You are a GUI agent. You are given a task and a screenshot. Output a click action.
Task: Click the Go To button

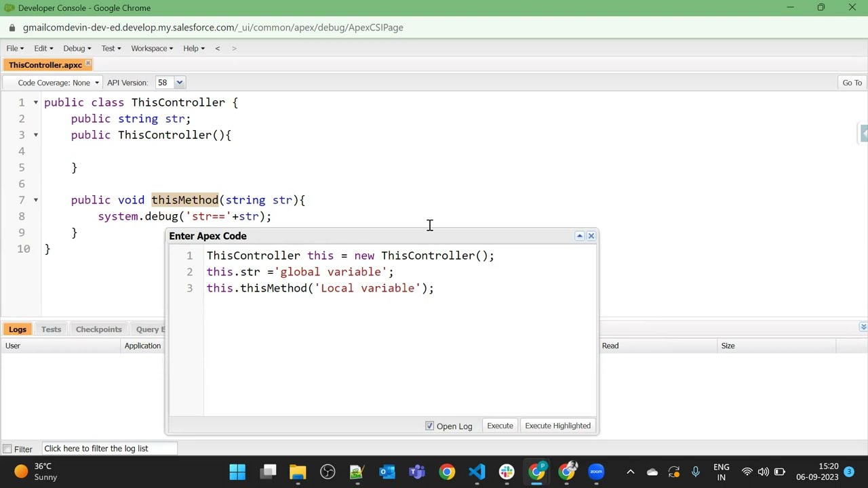tap(852, 83)
